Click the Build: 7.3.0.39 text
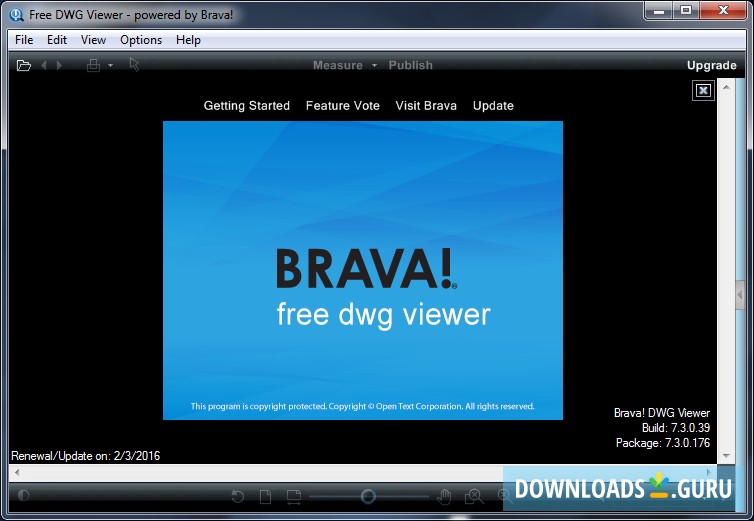Screen dimensions: 754x521 [x=676, y=428]
